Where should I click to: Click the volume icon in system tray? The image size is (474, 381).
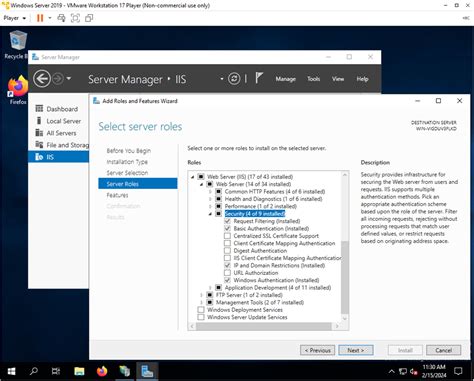(414, 371)
